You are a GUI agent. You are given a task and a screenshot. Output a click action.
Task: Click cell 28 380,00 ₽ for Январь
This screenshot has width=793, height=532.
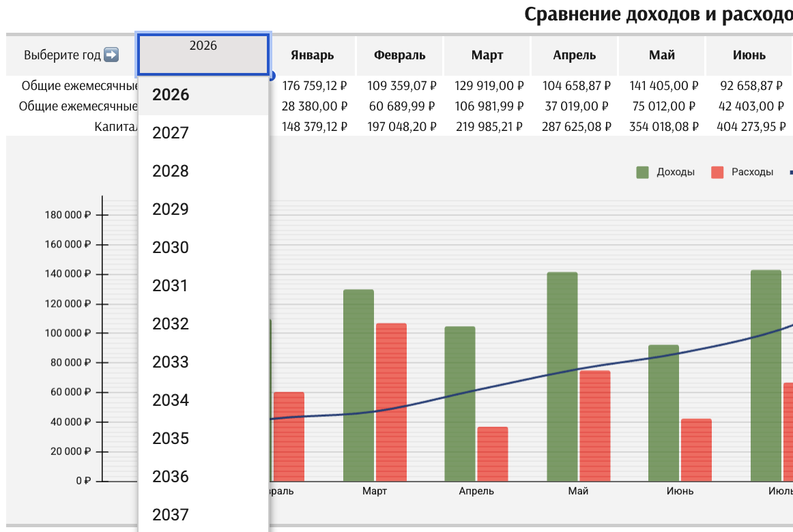tap(315, 106)
